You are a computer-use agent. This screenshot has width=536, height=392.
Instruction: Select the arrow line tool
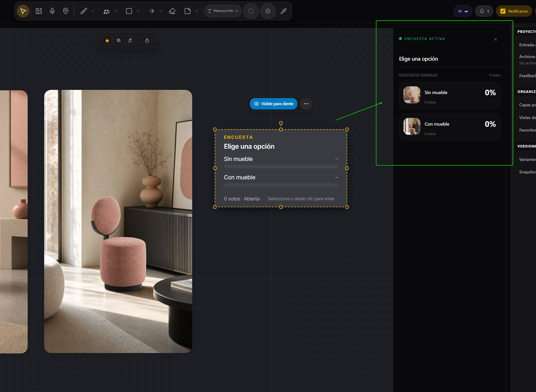coord(151,11)
